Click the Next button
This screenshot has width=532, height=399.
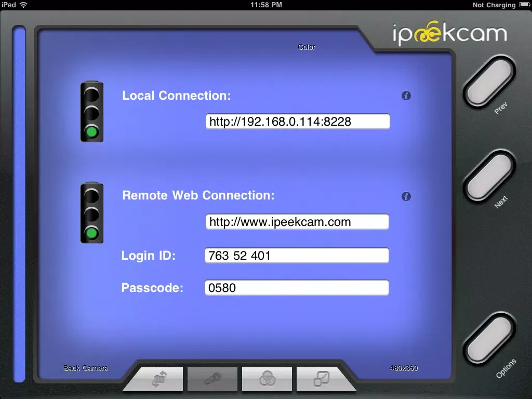coord(489,176)
